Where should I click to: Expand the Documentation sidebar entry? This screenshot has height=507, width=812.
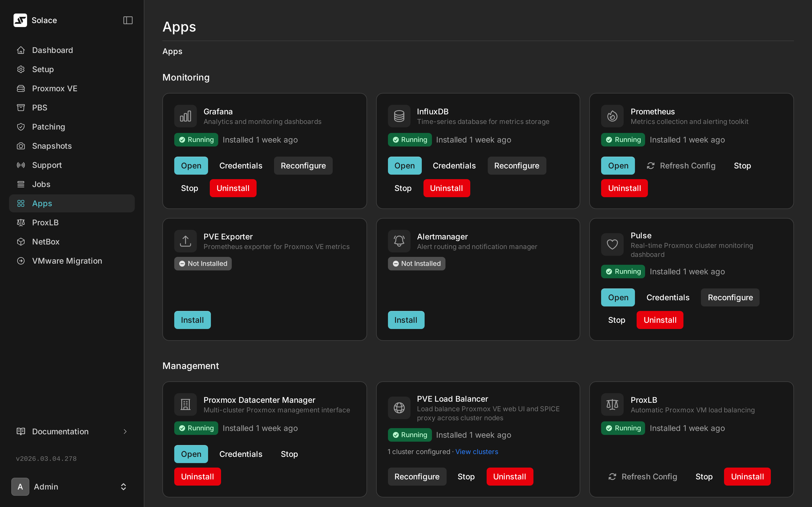[60, 432]
